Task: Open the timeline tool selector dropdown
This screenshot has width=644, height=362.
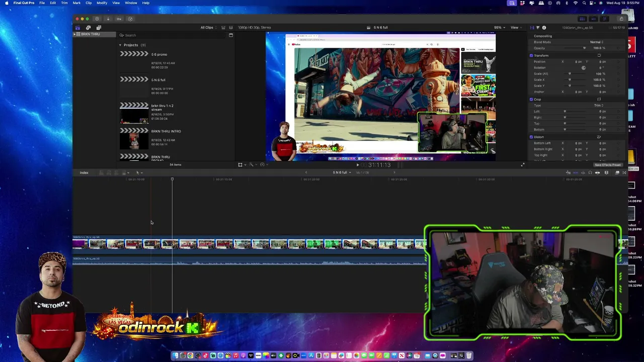Action: tap(138, 172)
